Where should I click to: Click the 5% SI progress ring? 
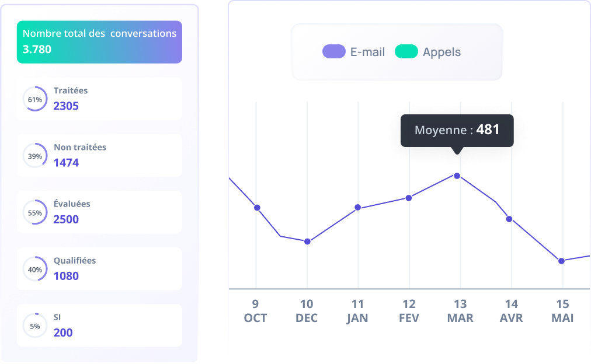pyautogui.click(x=35, y=326)
